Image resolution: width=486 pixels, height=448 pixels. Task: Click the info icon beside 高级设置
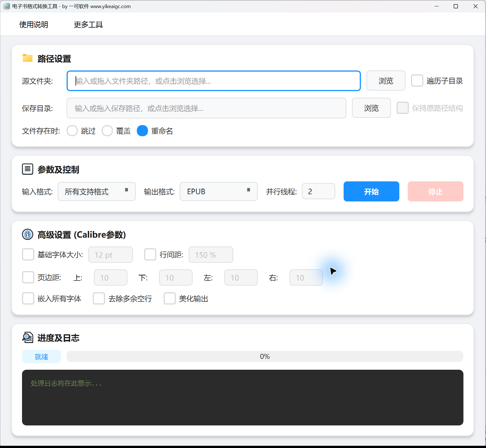point(28,234)
